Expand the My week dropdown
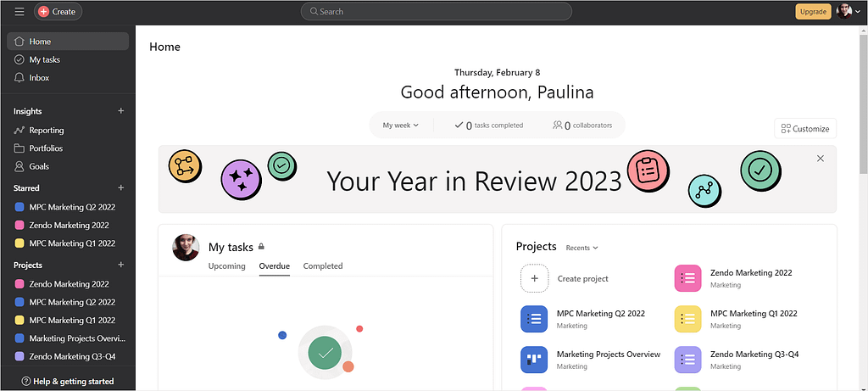This screenshot has height=391, width=868. tap(401, 126)
